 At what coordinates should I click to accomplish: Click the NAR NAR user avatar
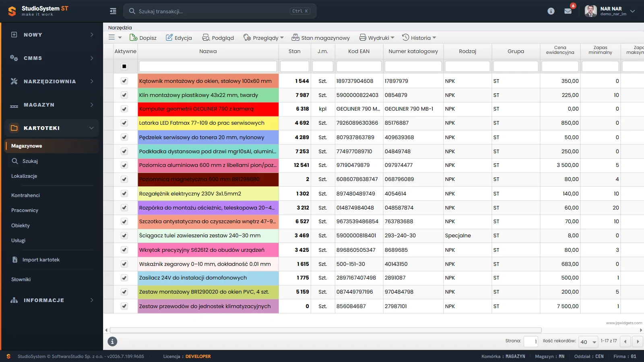tap(590, 11)
